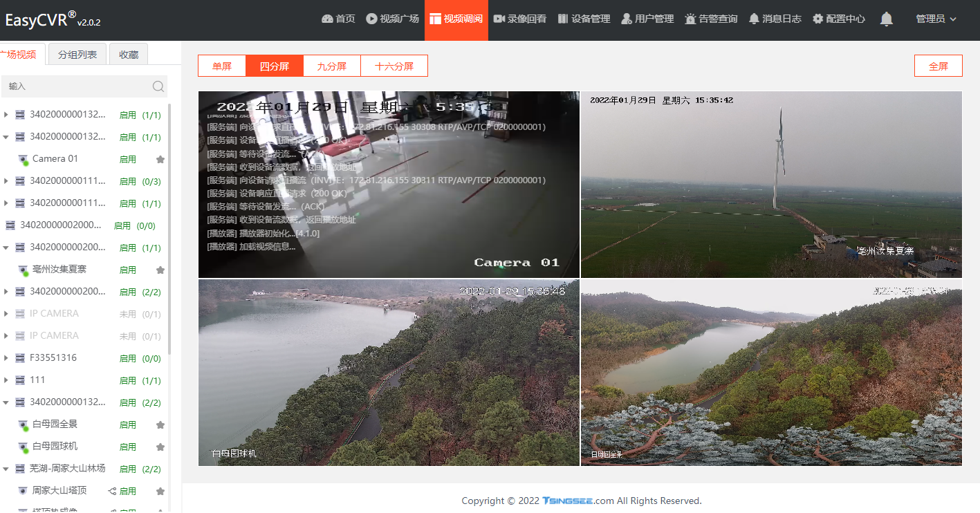Switch to the 分组列表 tab

coord(77,55)
